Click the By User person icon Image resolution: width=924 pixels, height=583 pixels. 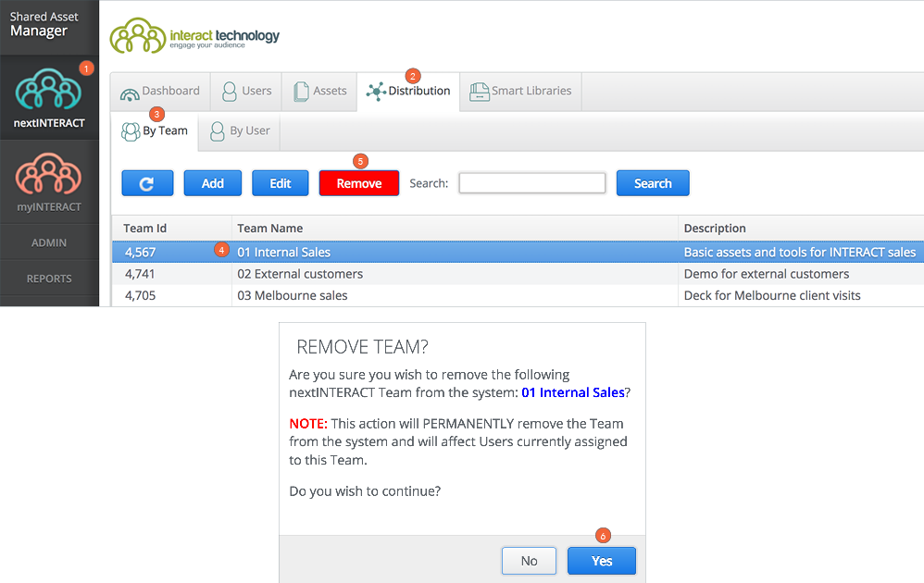click(218, 131)
